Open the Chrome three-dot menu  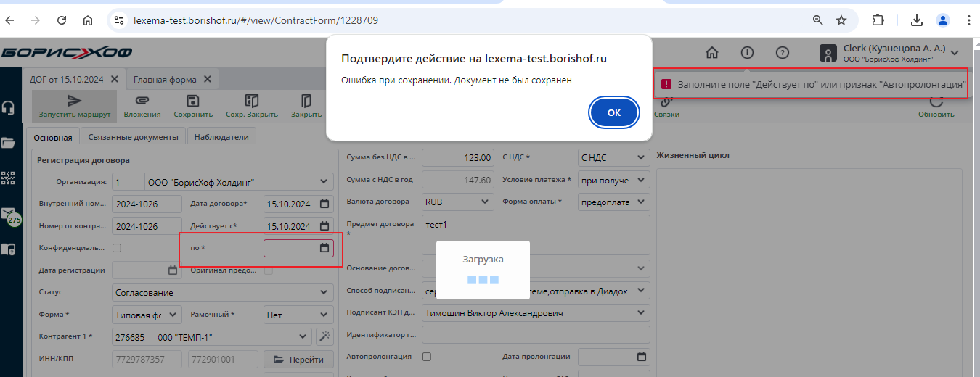[970, 20]
